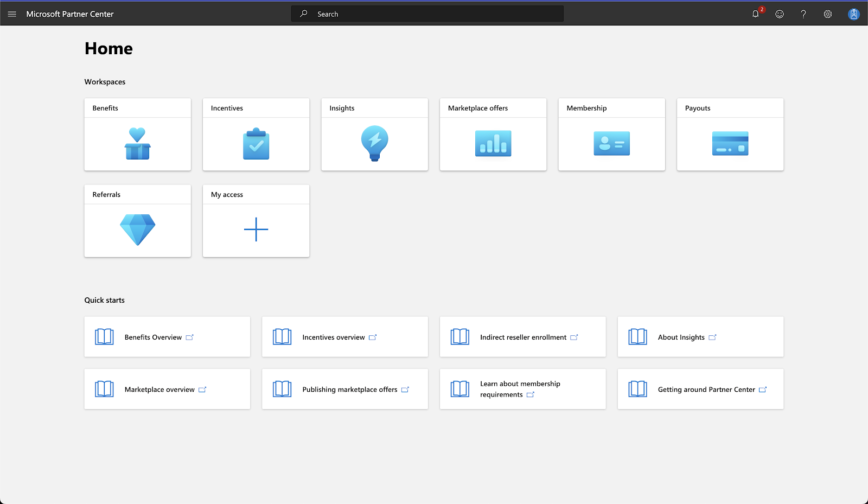
Task: Select the Insights lightbulb workspace
Action: pos(374,143)
